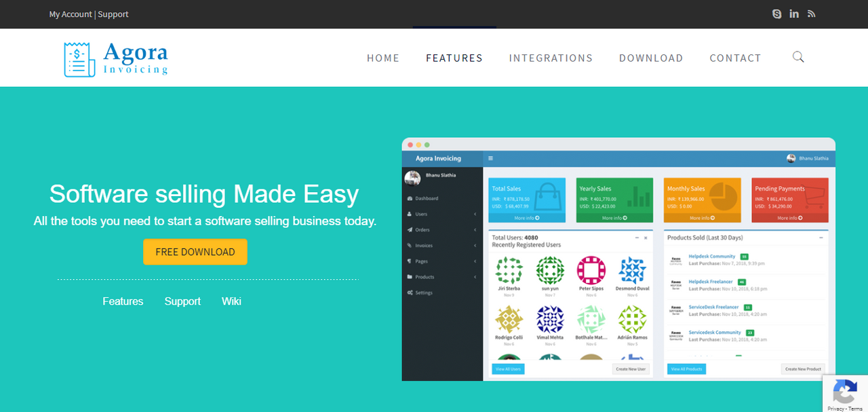Click the Features link below the divider
868x412 pixels.
(123, 301)
